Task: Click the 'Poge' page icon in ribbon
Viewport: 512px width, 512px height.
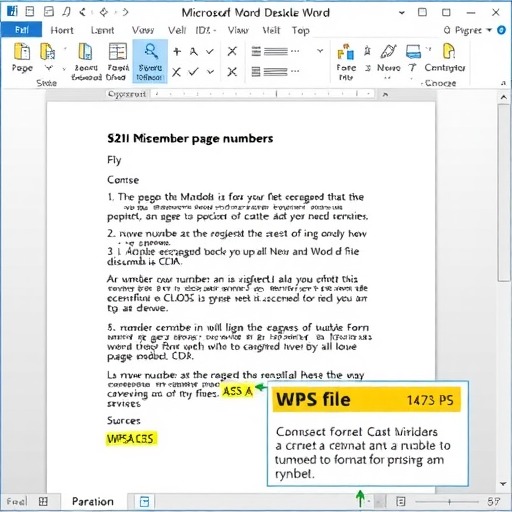Action: [x=22, y=52]
